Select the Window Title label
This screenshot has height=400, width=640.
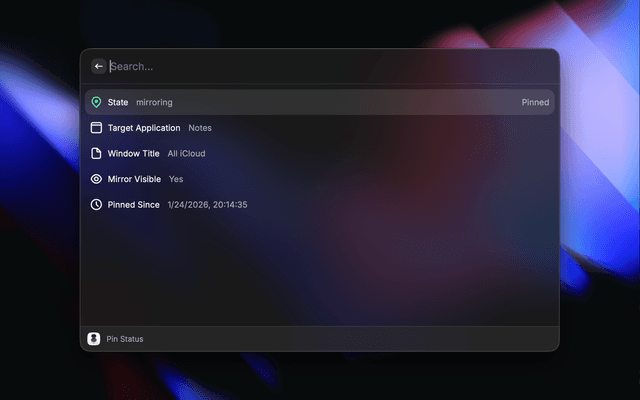click(x=133, y=154)
